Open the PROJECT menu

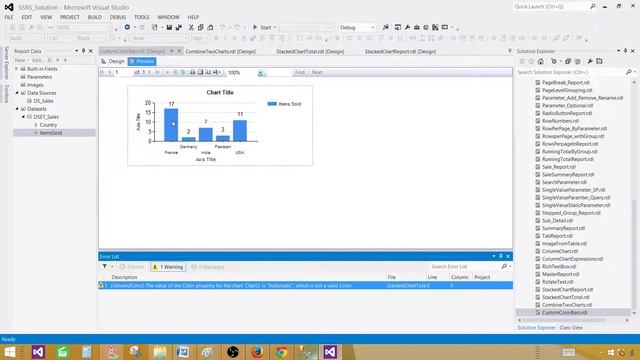coord(70,17)
